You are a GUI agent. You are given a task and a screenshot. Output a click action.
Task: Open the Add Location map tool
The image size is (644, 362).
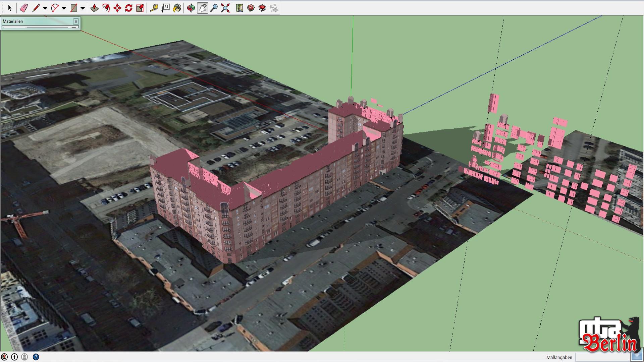coord(239,8)
